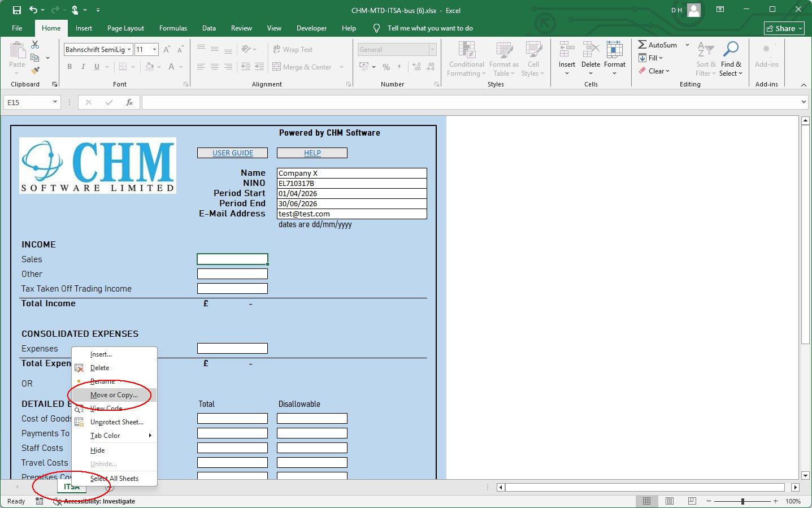
Task: Toggle Italic formatting
Action: (83, 67)
